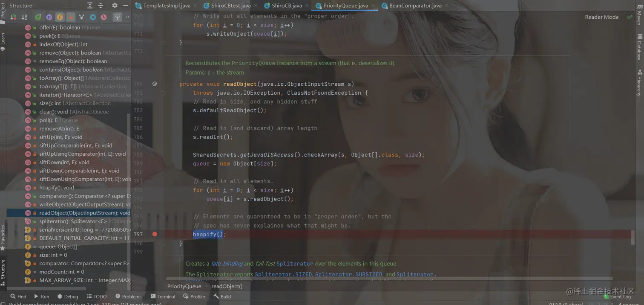Image resolution: width=644 pixels, height=305 pixels.
Task: Click the @ gutter icon on line 780
Action: click(x=155, y=84)
